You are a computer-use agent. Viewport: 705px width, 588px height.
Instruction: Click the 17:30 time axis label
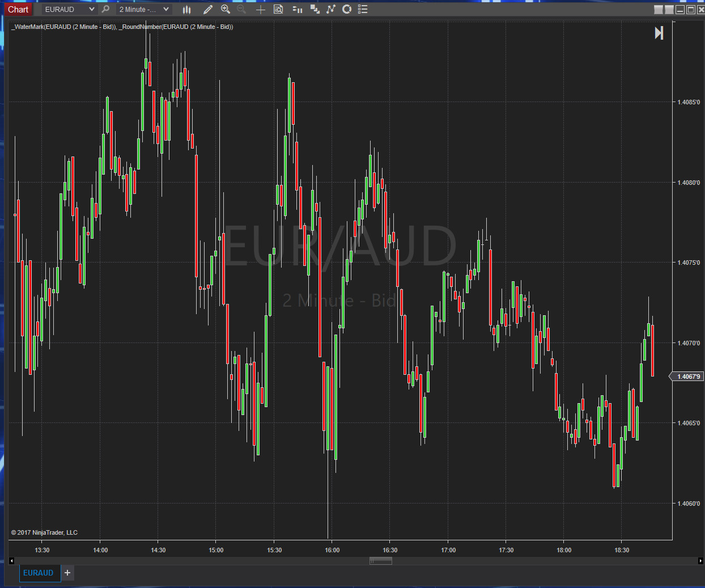[506, 550]
